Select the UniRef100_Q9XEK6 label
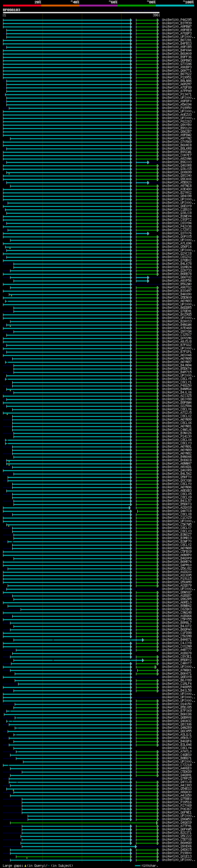The image size is (197, 868). 177,846
